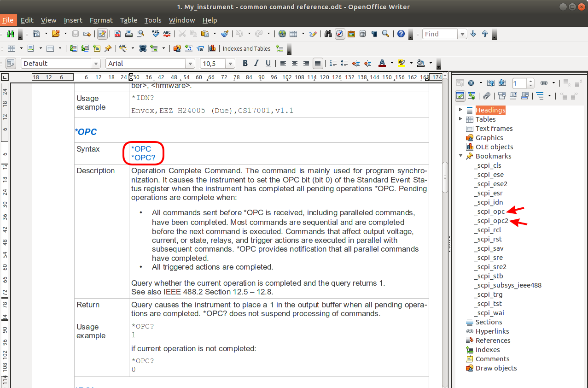Toggle nonprinting characters display
Image resolution: width=588 pixels, height=388 pixels.
point(375,34)
